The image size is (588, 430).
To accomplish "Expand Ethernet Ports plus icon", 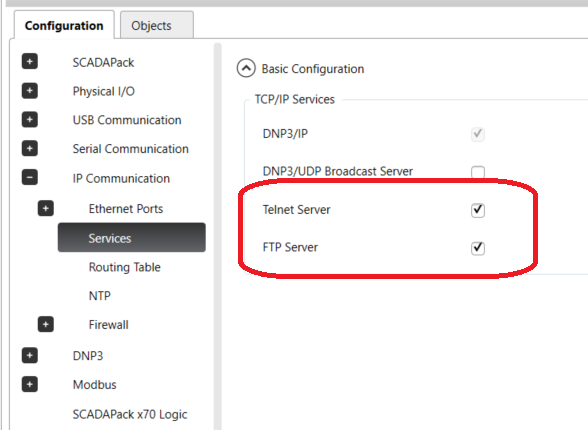I will pyautogui.click(x=46, y=208).
